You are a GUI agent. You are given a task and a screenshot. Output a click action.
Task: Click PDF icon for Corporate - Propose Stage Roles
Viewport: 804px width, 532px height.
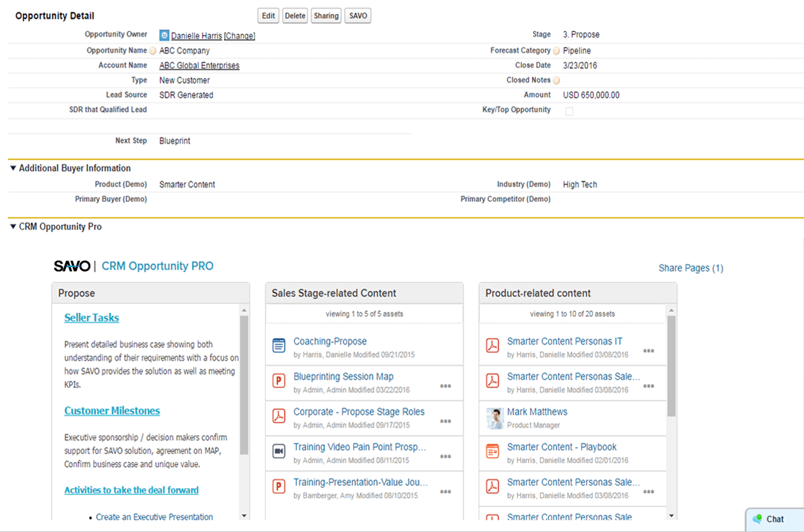279,415
